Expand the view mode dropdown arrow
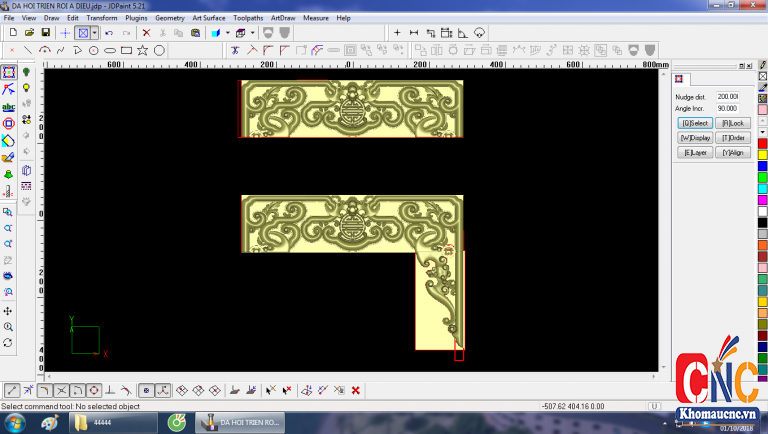Image resolution: width=768 pixels, height=434 pixels. click(94, 33)
